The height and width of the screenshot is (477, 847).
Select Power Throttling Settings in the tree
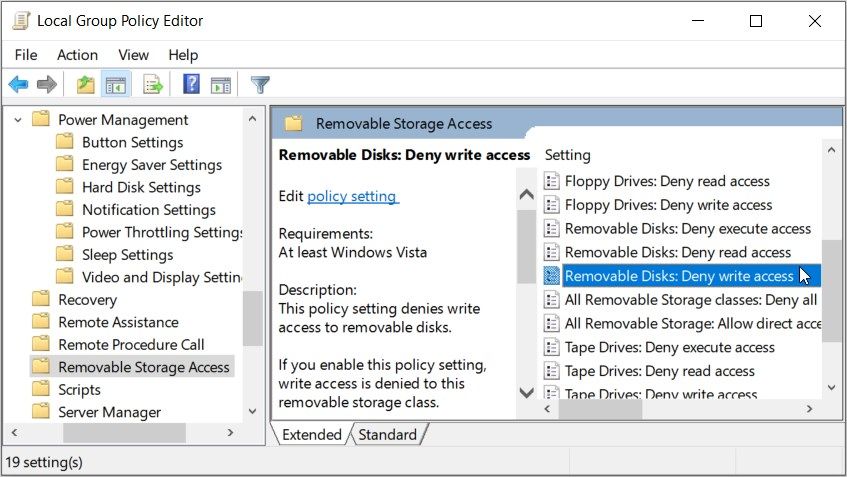(x=162, y=232)
